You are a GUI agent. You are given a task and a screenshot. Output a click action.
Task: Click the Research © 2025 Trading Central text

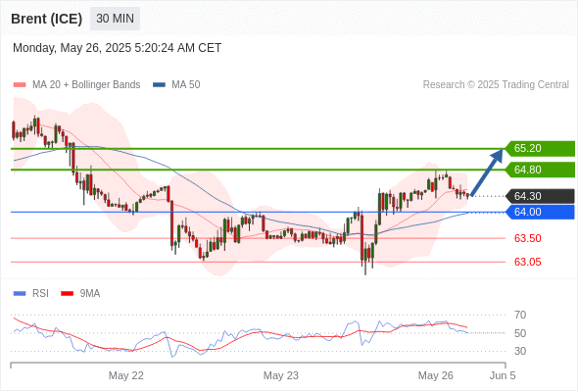tap(496, 85)
